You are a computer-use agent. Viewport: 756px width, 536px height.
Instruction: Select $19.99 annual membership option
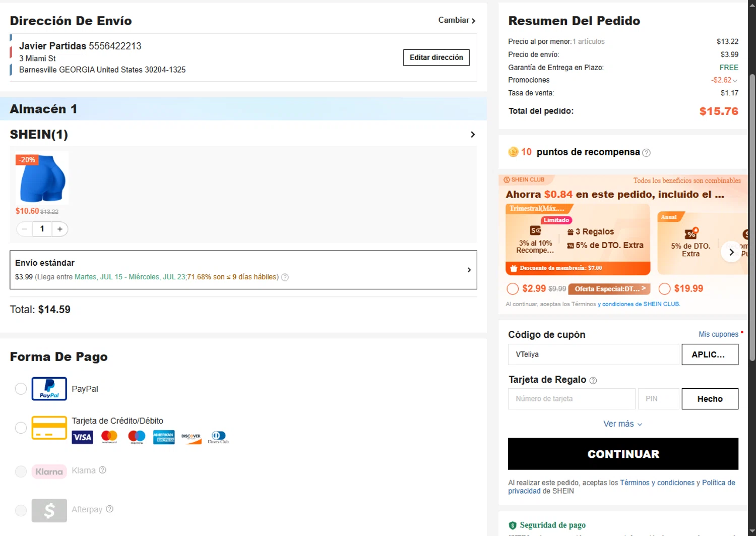click(665, 288)
